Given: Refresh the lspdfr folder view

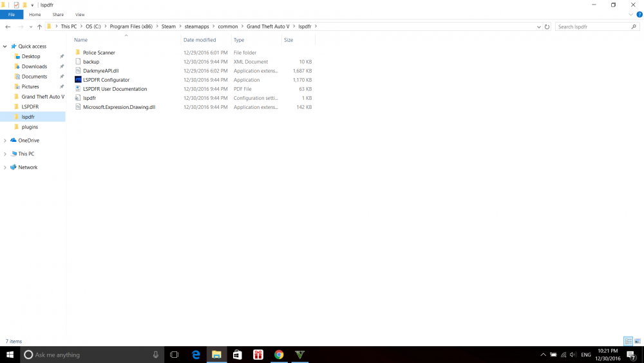Looking at the screenshot, I should (x=547, y=26).
